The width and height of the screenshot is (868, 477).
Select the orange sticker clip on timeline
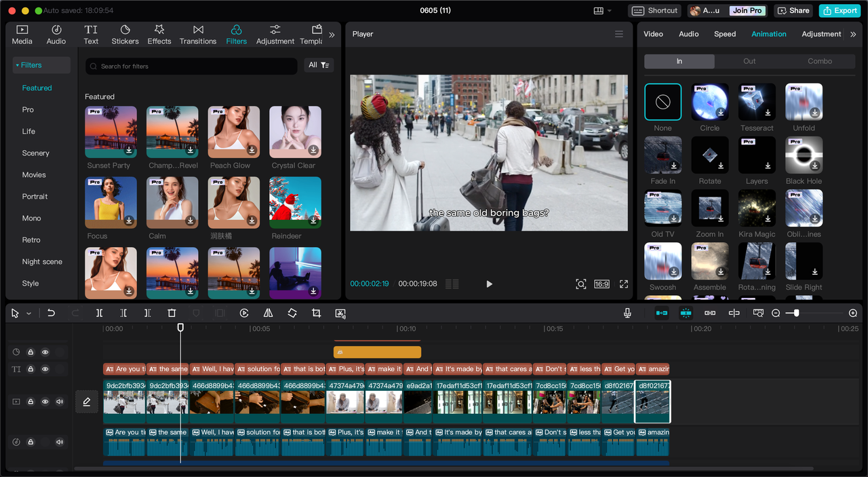pos(377,352)
